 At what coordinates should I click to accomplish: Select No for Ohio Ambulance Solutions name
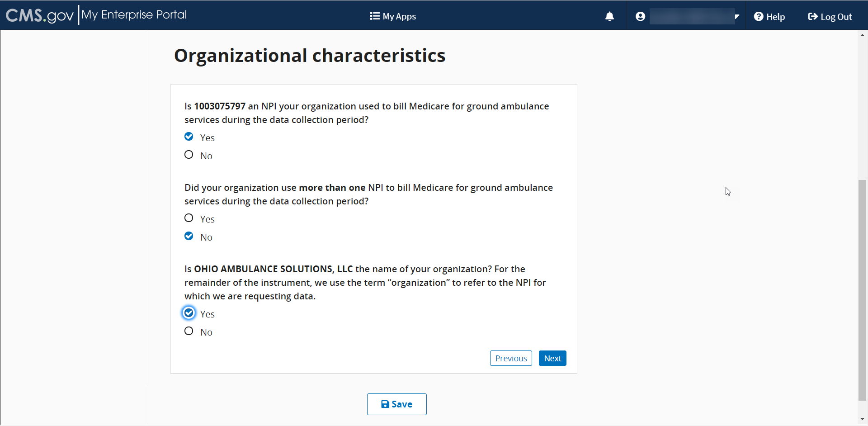pos(189,331)
